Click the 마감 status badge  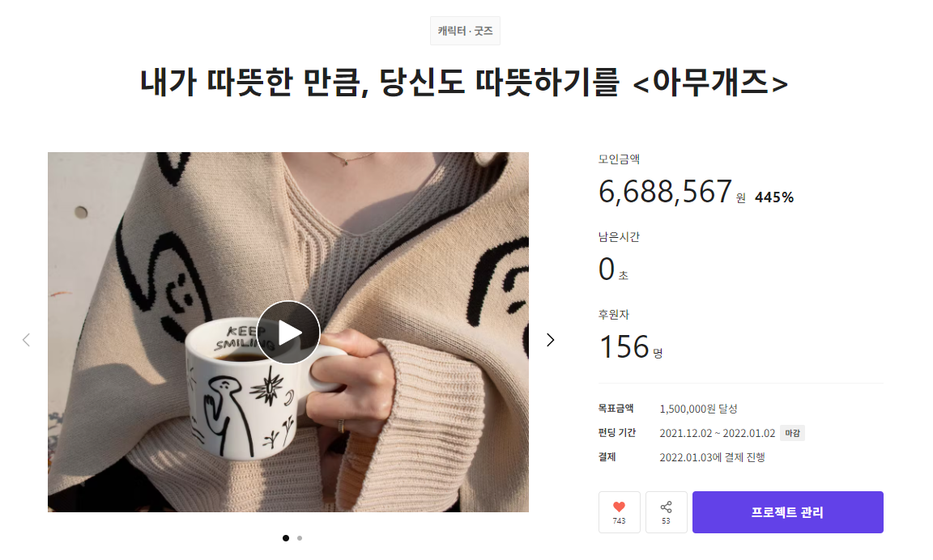793,433
